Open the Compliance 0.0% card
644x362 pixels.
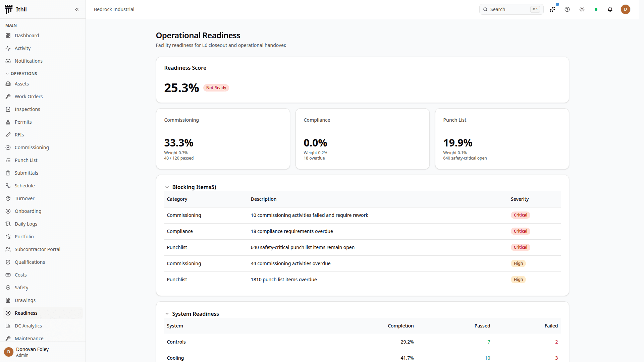[363, 139]
